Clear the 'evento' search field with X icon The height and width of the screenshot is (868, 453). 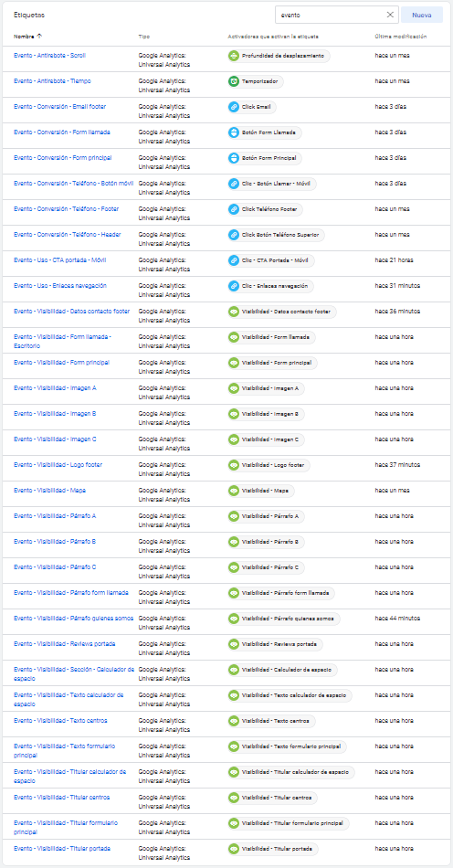(x=390, y=15)
